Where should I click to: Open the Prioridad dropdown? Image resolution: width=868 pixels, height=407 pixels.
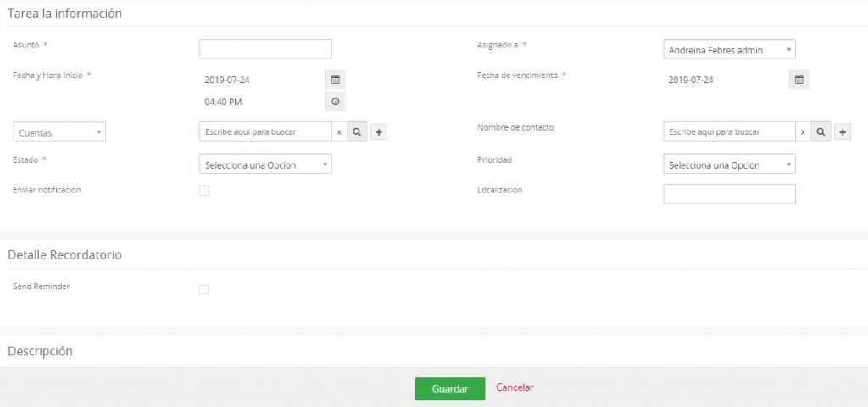tap(729, 165)
